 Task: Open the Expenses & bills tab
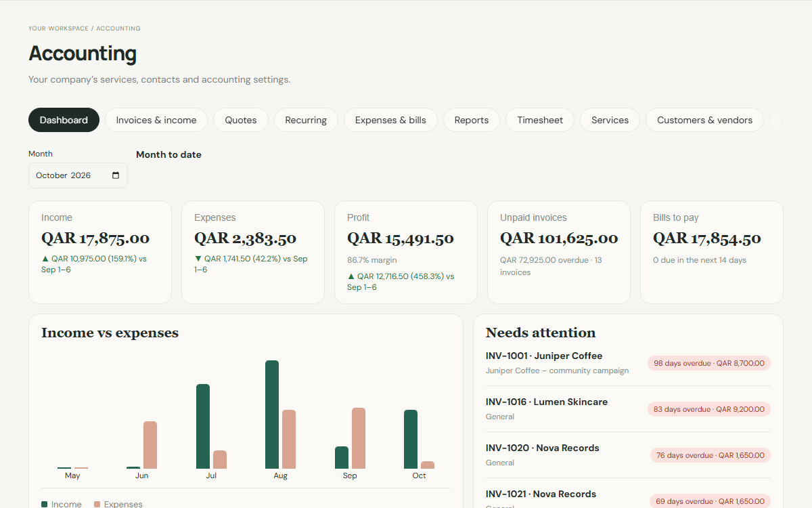click(x=390, y=120)
